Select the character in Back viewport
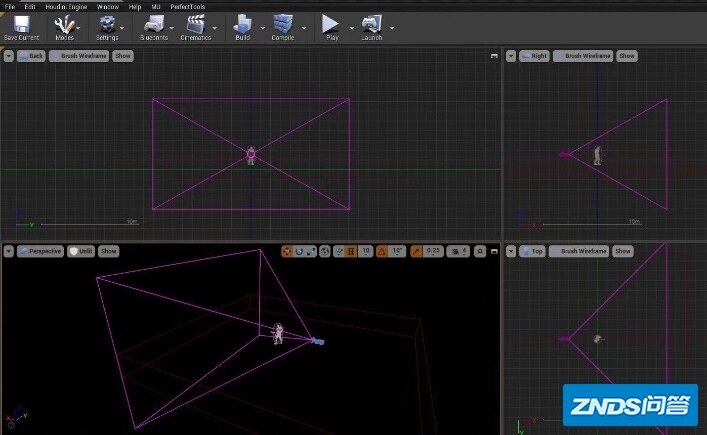 (251, 155)
